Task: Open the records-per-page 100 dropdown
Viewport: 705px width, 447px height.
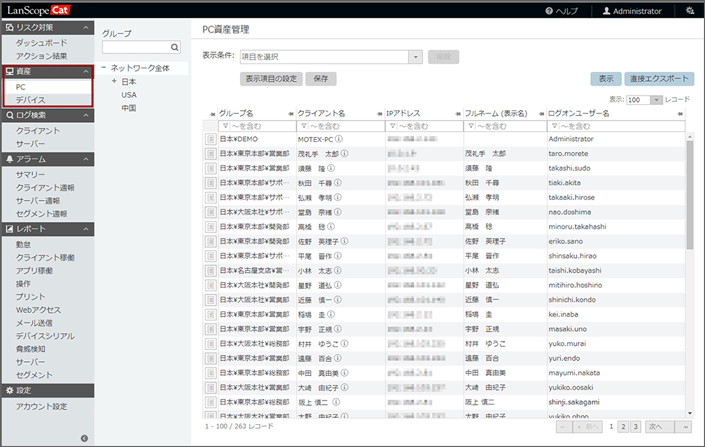Action: (x=656, y=100)
